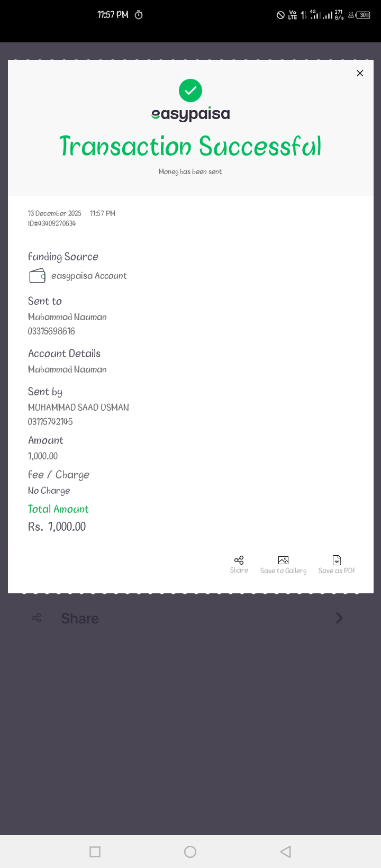381x868 pixels.
Task: Open recent apps with square button
Action: (95, 852)
